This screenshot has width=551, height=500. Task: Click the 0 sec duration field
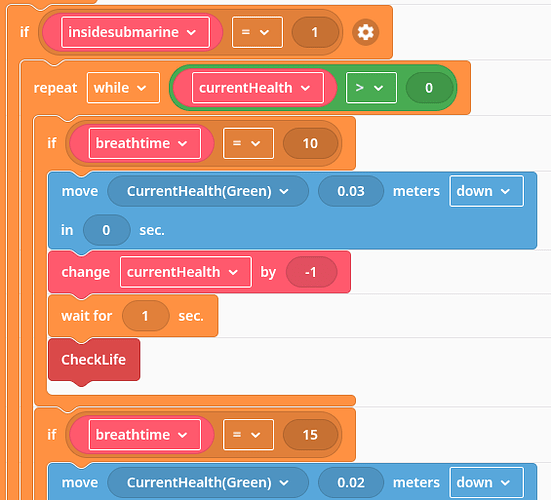pos(106,230)
